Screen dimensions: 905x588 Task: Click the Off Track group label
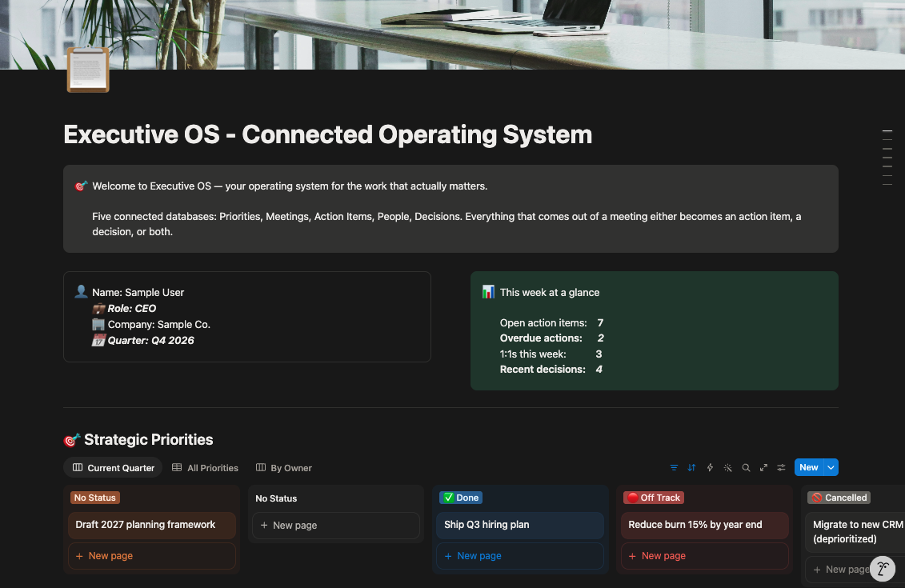[654, 498]
